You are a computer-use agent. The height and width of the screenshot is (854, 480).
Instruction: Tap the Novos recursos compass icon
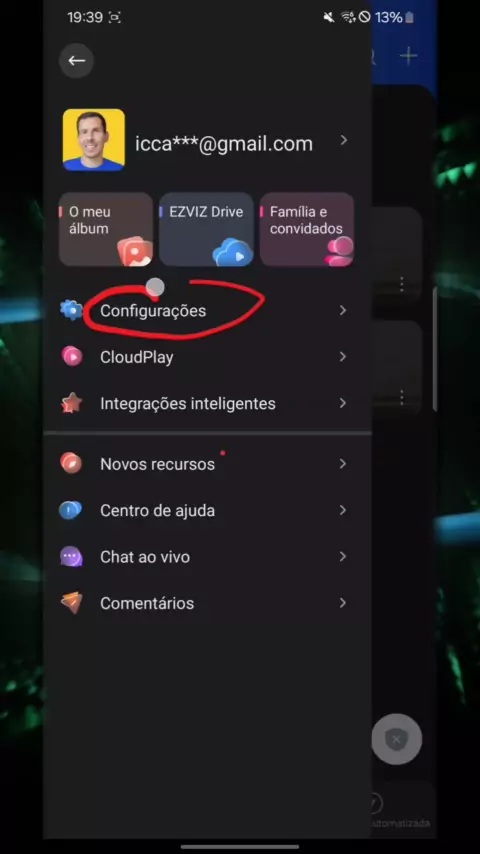(x=71, y=463)
